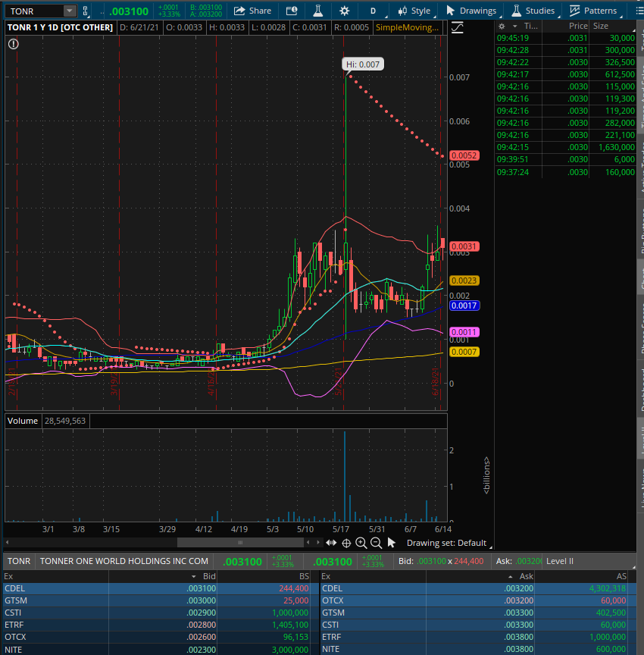
Task: Expand Time and Sales gear dropdown arrow
Action: pos(514,27)
